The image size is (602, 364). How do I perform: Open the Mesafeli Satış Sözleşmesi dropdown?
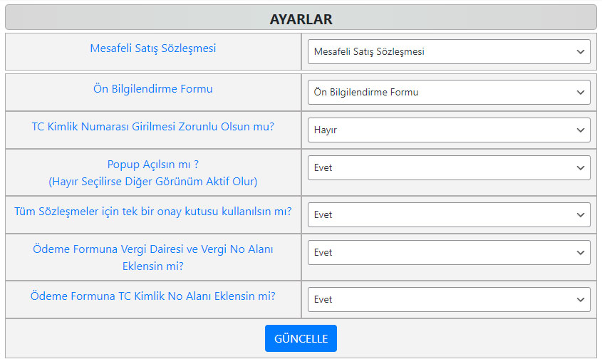449,51
